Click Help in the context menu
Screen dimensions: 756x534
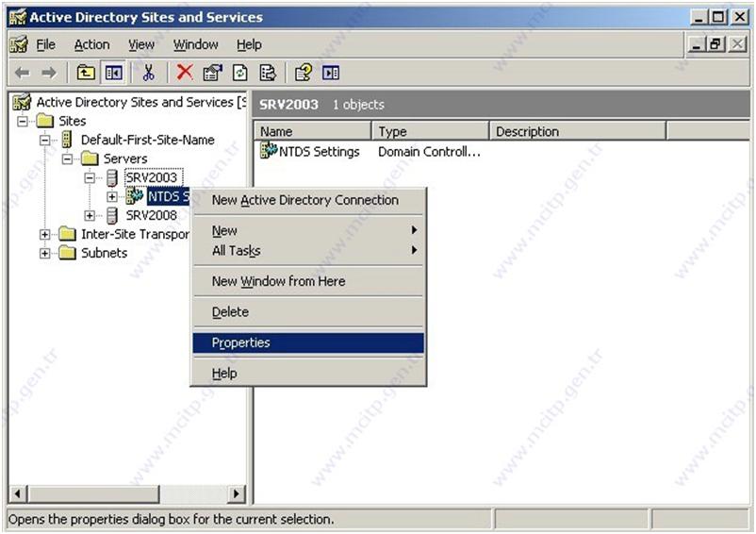tap(308, 374)
